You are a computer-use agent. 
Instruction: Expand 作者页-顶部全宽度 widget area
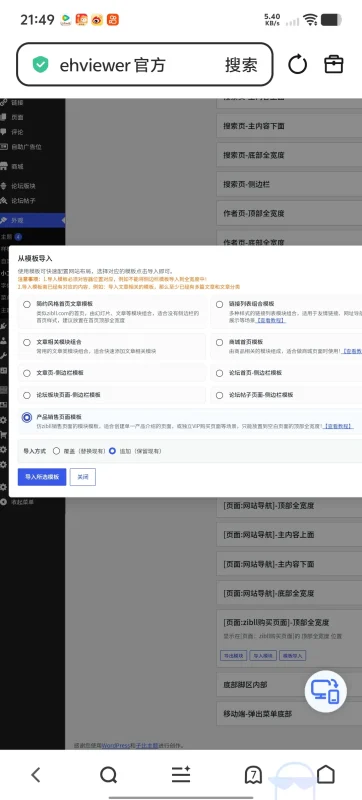289,213
